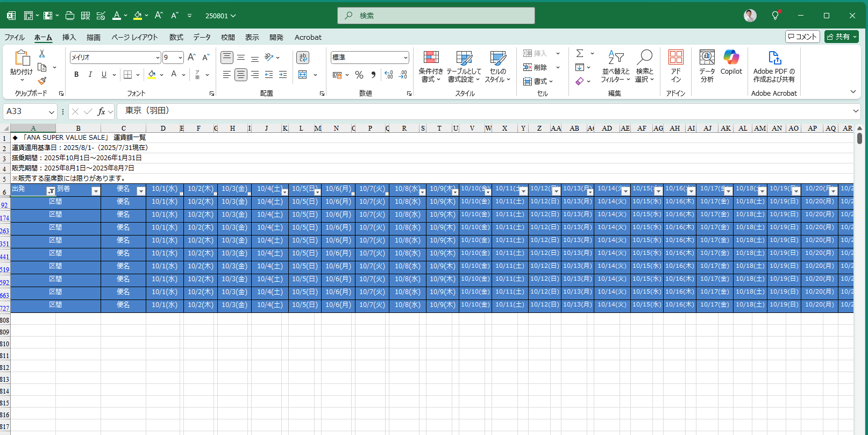Apply percent style format

pyautogui.click(x=359, y=75)
